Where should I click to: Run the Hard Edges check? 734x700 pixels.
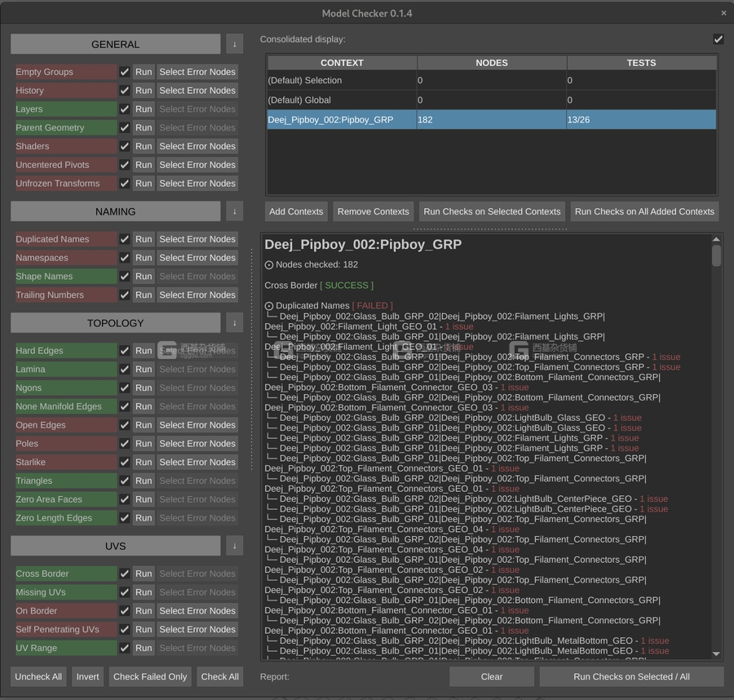(x=143, y=350)
